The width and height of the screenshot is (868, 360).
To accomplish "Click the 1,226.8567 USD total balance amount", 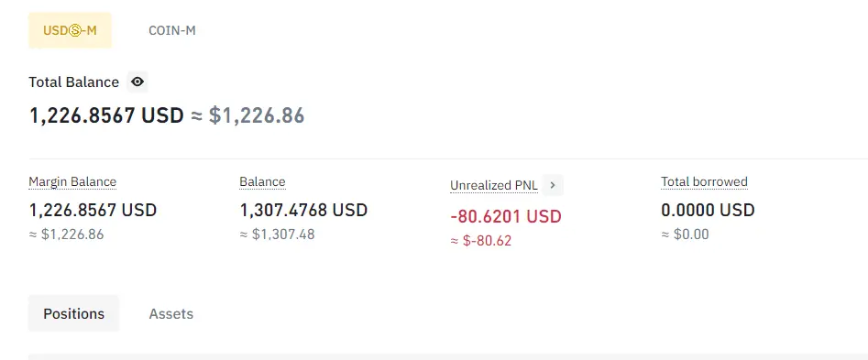I will (x=106, y=115).
